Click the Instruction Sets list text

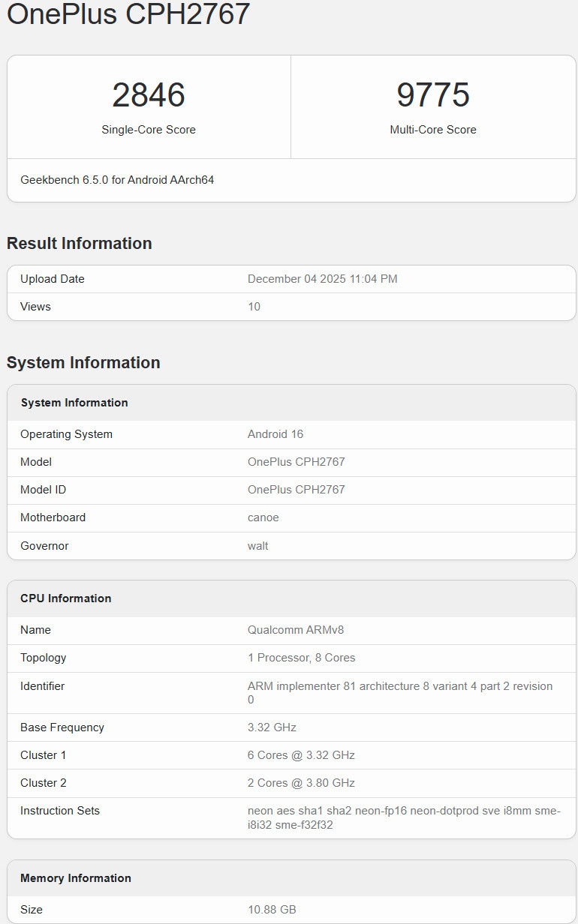[x=404, y=817]
